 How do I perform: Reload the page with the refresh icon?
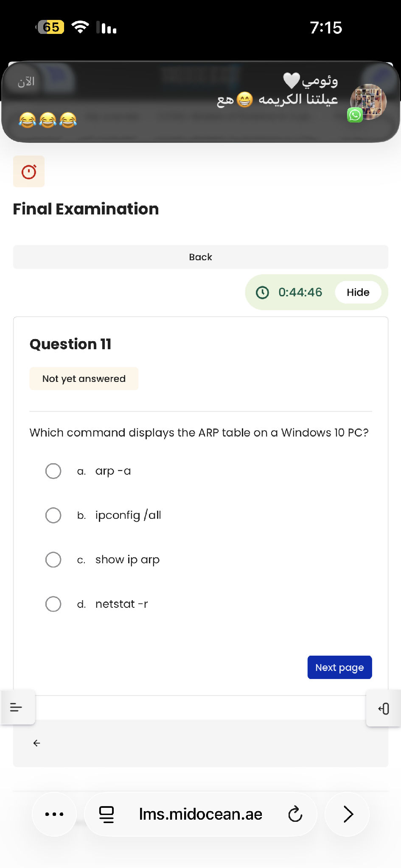(x=295, y=814)
